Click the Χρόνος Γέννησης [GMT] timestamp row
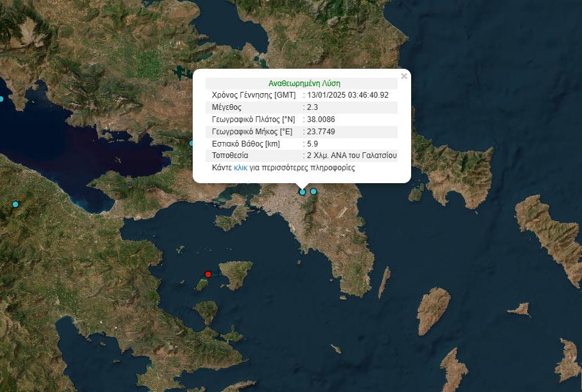 [x=304, y=95]
